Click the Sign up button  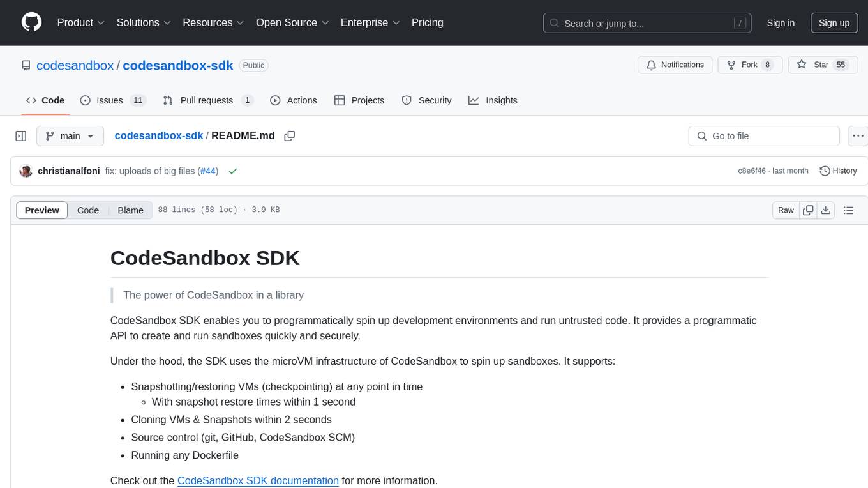click(834, 23)
